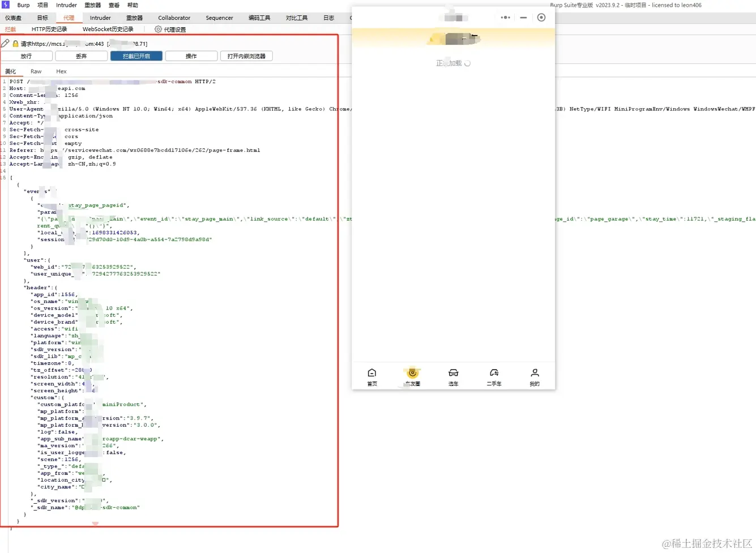This screenshot has width=756, height=553.
Task: Open the Burp menu
Action: (23, 5)
